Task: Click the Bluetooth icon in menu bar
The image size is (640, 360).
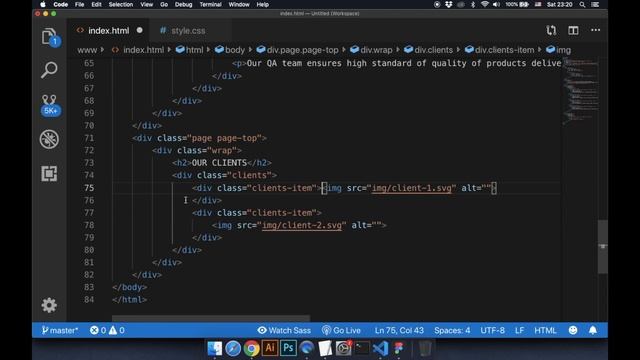Action: point(473,4)
